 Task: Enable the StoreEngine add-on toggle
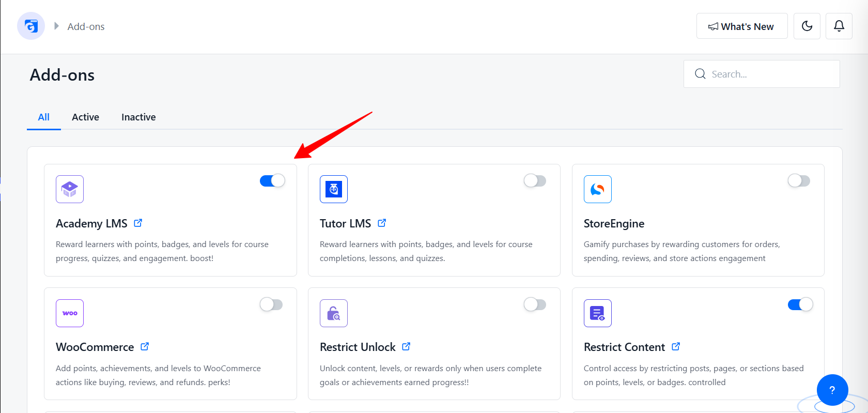pos(799,180)
